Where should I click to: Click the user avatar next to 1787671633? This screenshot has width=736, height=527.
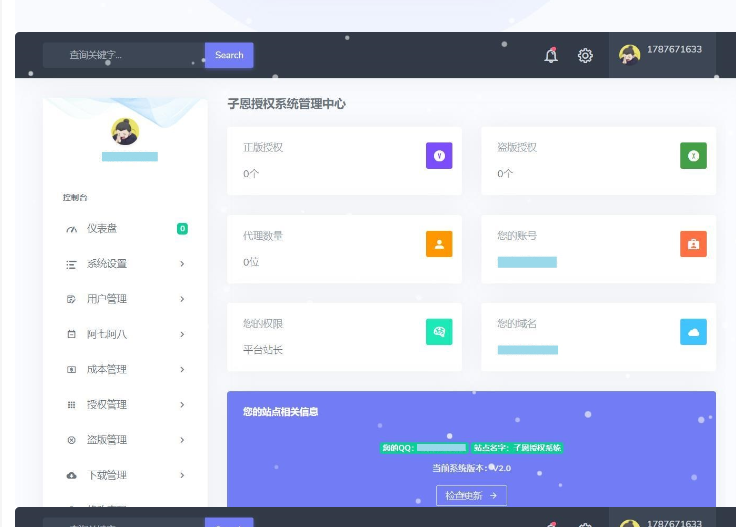pos(629,55)
